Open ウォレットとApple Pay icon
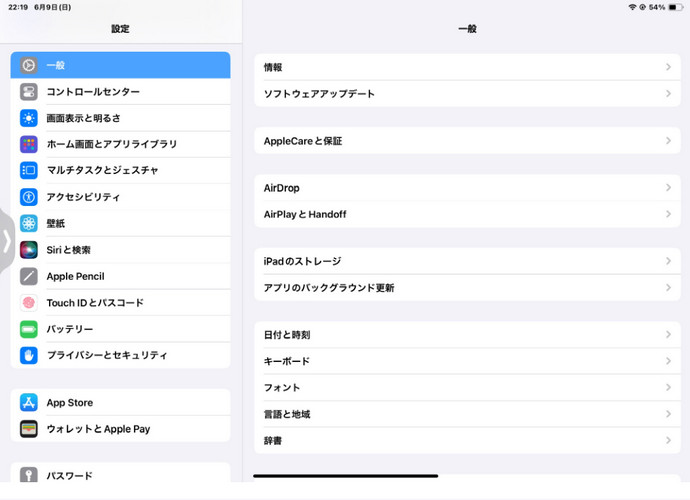Image resolution: width=690 pixels, height=500 pixels. [x=29, y=429]
